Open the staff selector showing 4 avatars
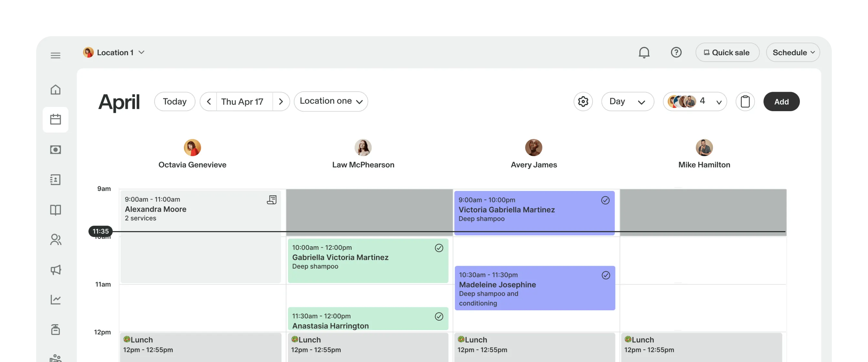The height and width of the screenshot is (362, 868). tap(695, 101)
